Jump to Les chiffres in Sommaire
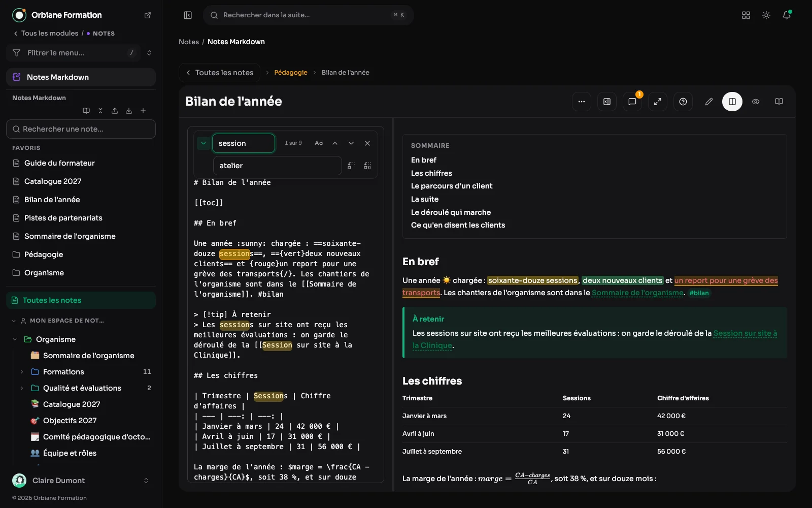The width and height of the screenshot is (812, 508). 431,173
